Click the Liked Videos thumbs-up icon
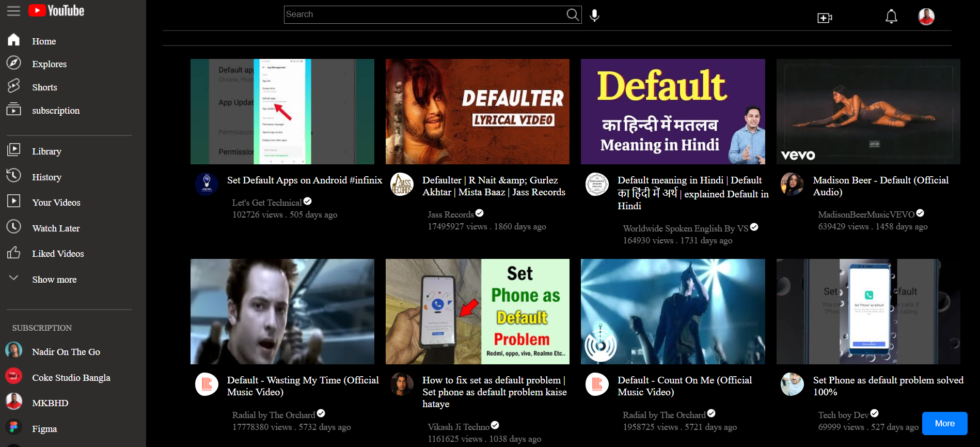 [x=14, y=252]
